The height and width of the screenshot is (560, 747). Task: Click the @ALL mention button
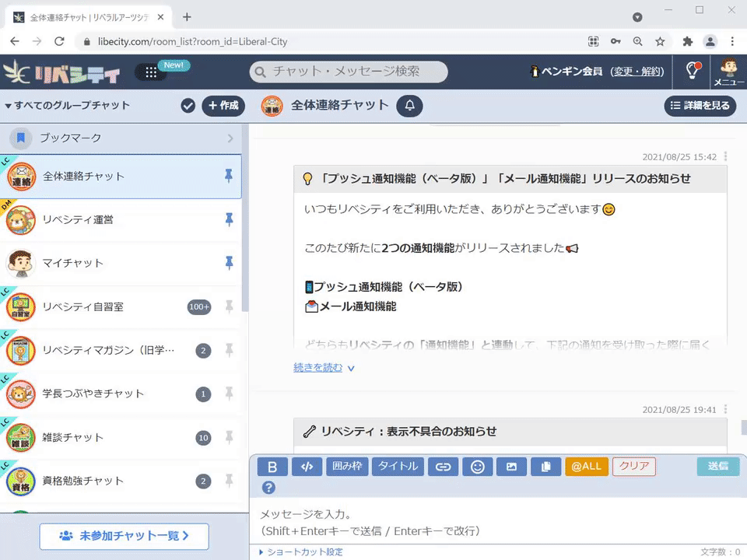click(587, 466)
